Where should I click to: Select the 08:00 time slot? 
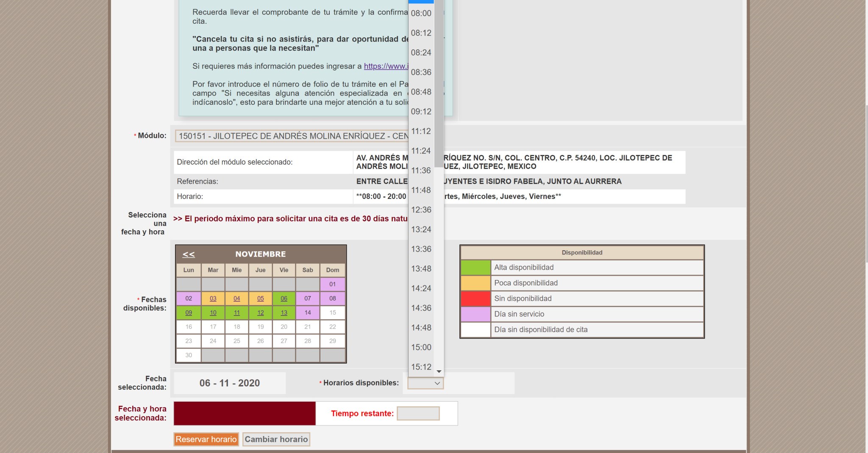(421, 13)
